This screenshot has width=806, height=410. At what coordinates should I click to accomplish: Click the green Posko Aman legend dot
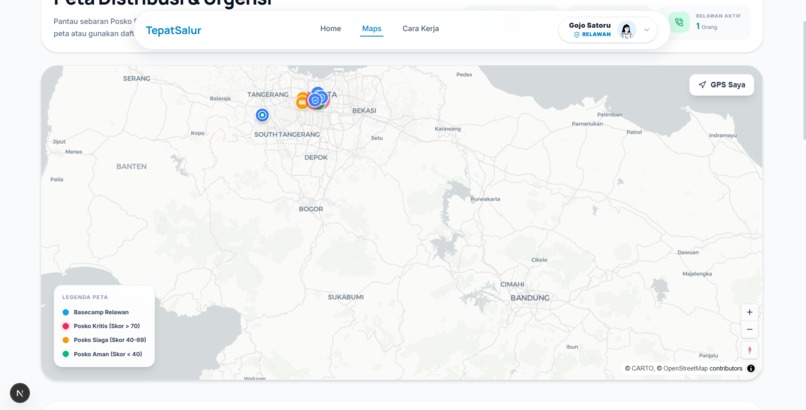(x=66, y=354)
